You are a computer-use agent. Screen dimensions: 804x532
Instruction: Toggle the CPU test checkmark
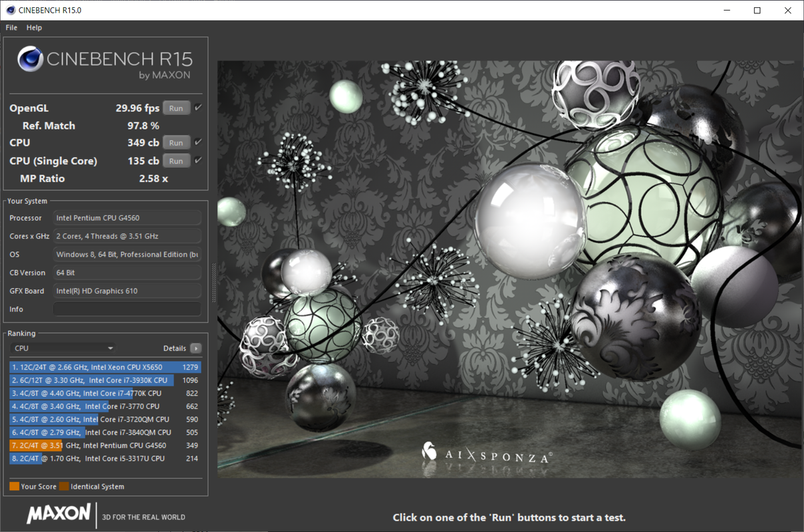pos(198,142)
